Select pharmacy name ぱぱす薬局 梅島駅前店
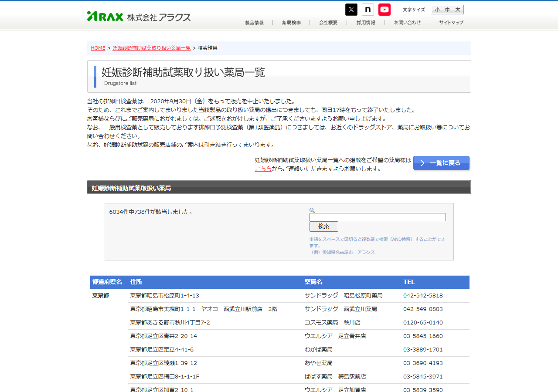This screenshot has width=558, height=392. click(335, 377)
